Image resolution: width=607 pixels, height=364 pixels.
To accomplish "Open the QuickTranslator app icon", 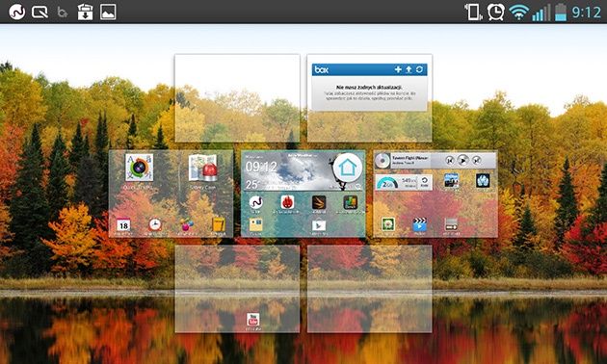I will point(139,168).
